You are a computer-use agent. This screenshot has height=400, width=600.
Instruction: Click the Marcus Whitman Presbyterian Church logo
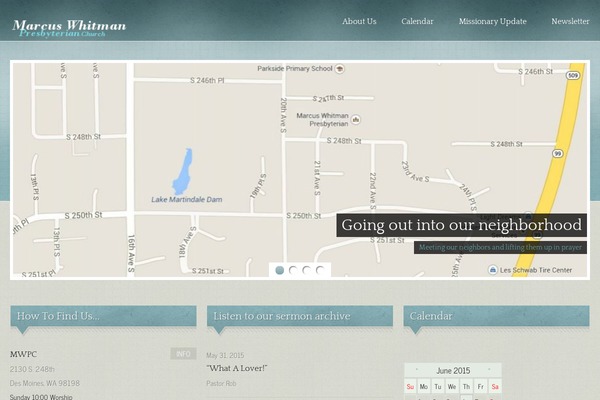(x=69, y=29)
